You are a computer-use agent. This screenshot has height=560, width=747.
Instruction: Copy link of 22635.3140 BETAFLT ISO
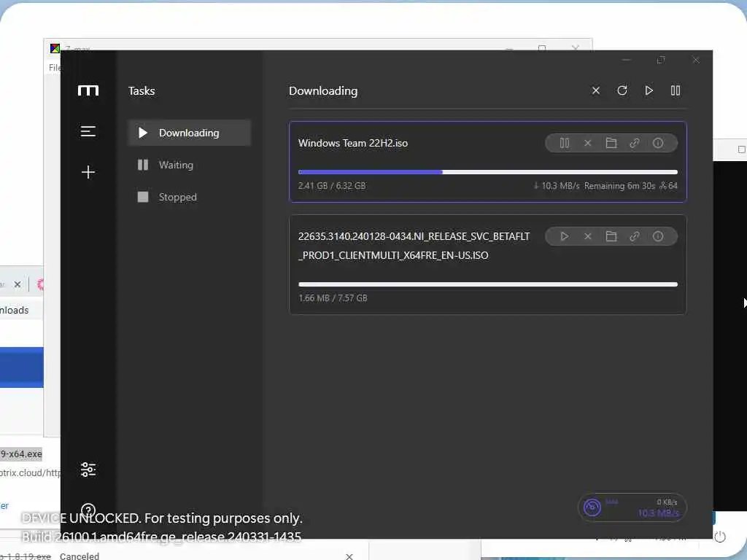point(635,236)
